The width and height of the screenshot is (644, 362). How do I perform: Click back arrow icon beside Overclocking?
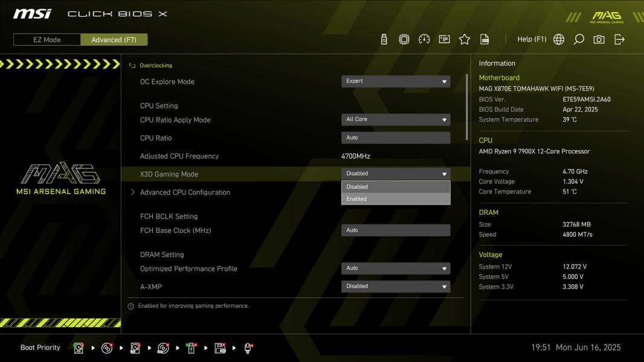[132, 66]
